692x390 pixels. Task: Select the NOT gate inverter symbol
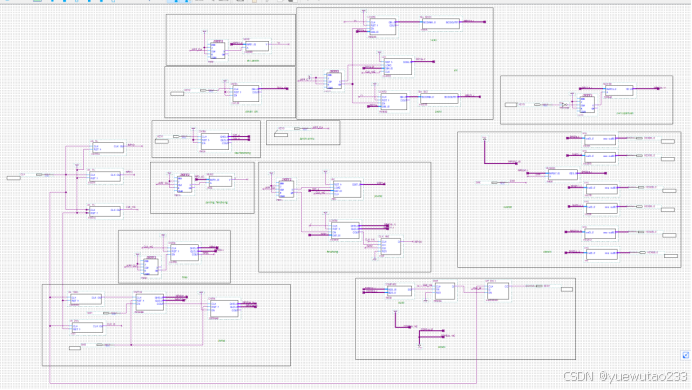564,105
